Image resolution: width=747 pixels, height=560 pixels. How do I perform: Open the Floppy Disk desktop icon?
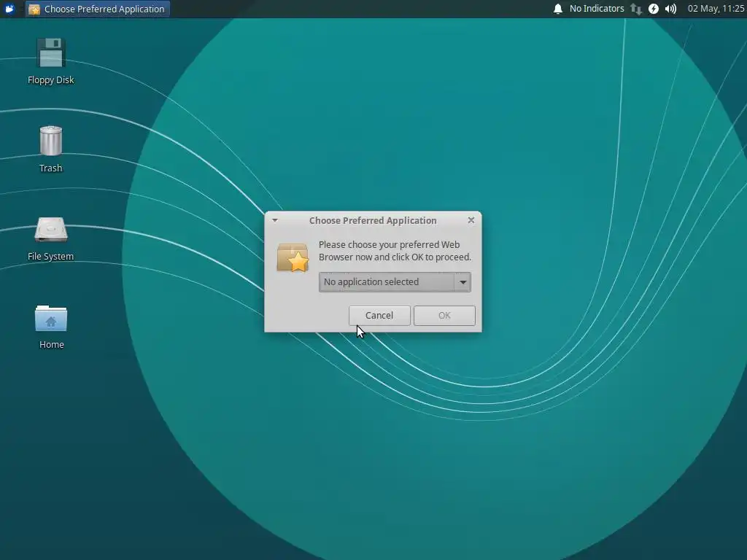coord(51,52)
